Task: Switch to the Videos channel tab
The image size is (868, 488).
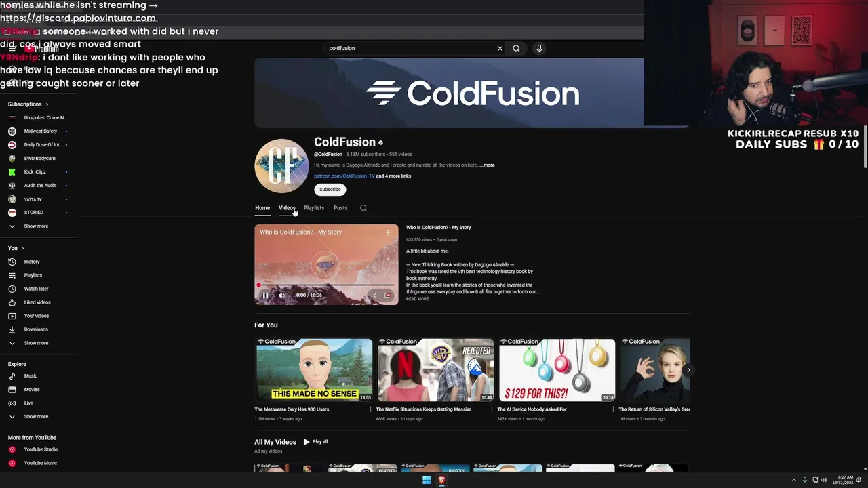Action: [x=287, y=208]
